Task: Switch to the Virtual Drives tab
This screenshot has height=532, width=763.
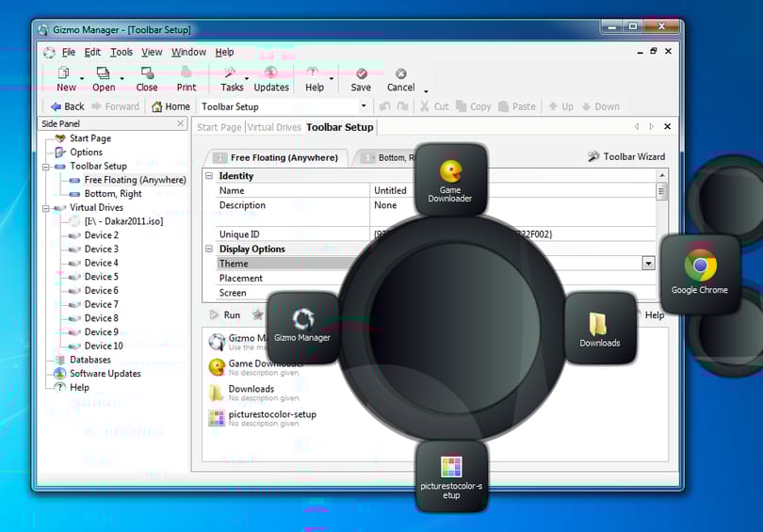Action: point(274,127)
